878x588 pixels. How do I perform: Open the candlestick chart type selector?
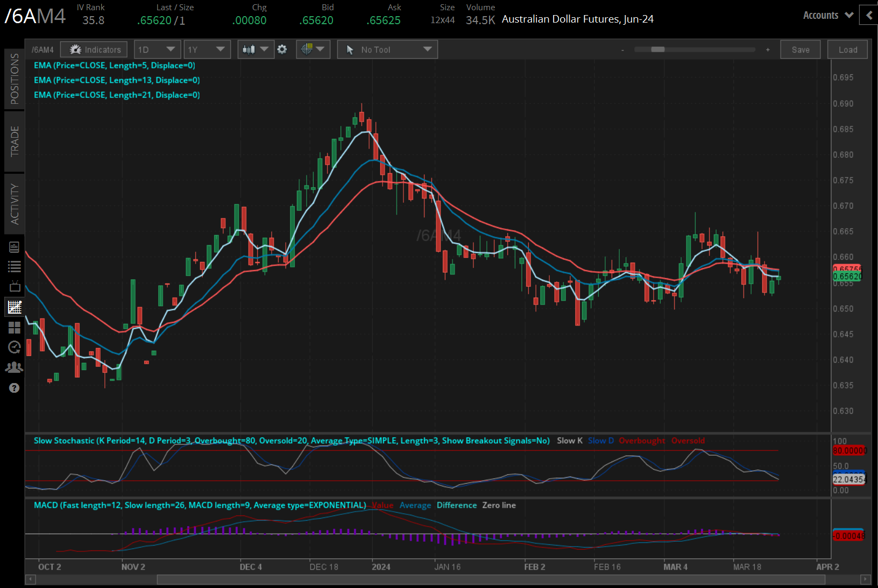(256, 49)
